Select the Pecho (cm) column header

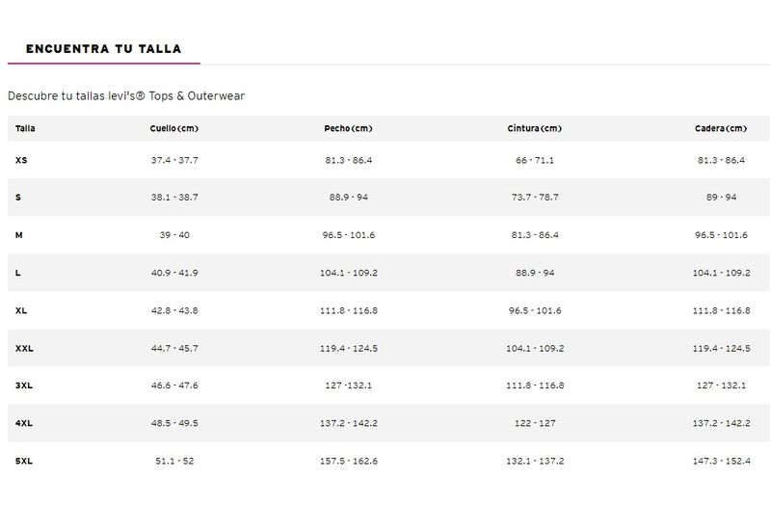(x=348, y=128)
